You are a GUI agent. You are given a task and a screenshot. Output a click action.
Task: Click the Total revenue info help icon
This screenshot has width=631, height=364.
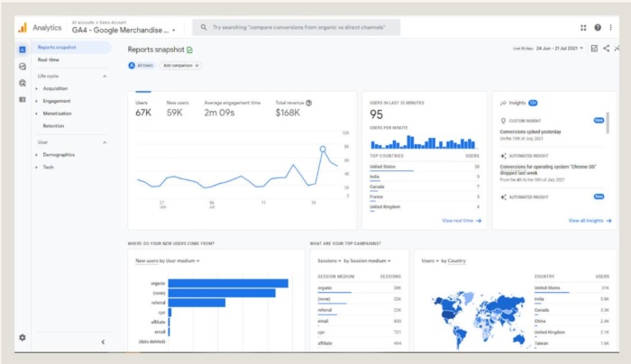(x=308, y=103)
